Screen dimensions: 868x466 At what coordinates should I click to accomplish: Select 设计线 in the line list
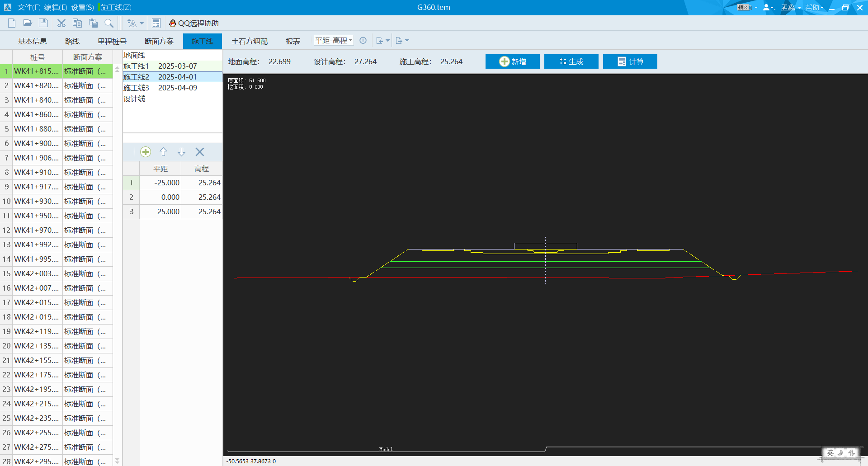point(172,99)
